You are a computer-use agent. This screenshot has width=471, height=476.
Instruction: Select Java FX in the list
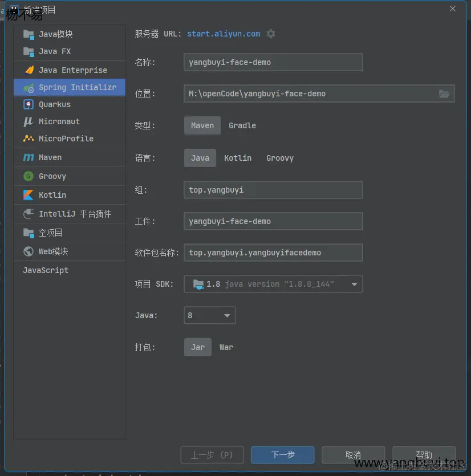point(70,51)
